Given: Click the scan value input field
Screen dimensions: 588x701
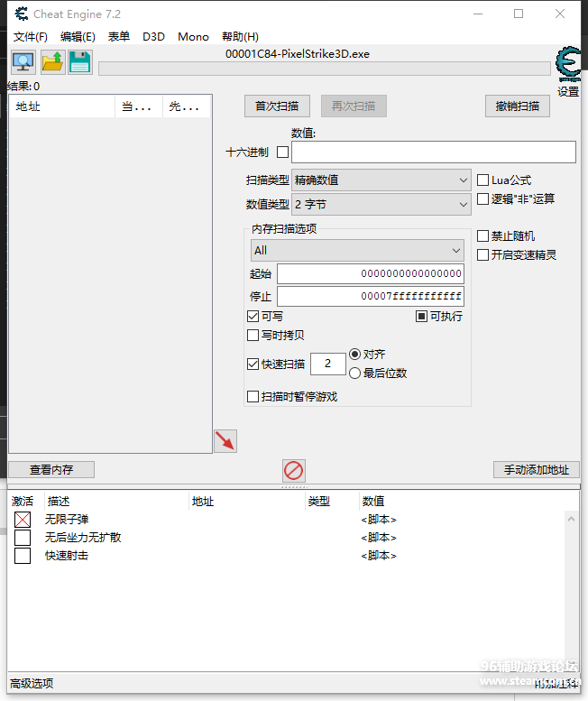Looking at the screenshot, I should (x=434, y=152).
